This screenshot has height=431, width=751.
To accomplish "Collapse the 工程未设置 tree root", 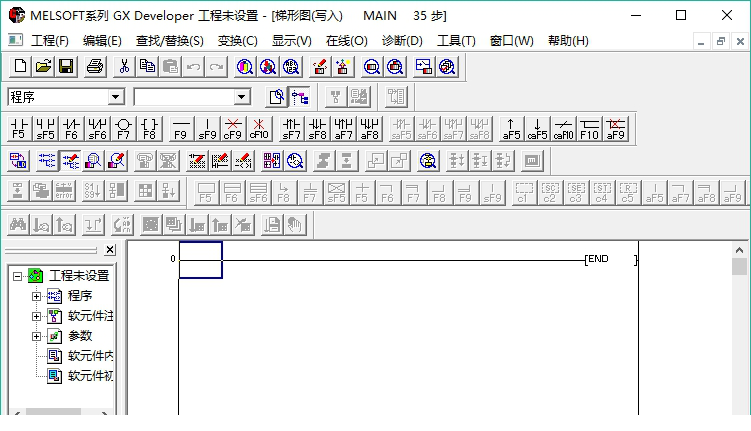I will tap(17, 276).
